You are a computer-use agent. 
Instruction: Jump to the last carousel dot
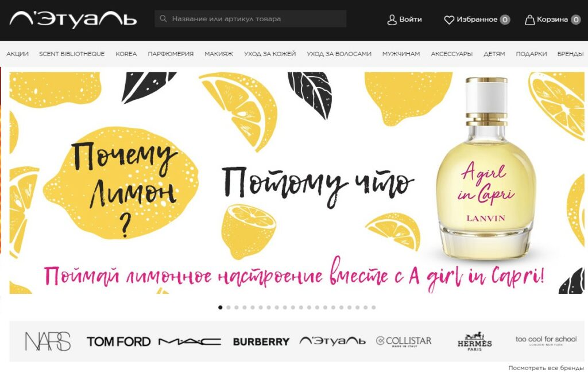373,308
